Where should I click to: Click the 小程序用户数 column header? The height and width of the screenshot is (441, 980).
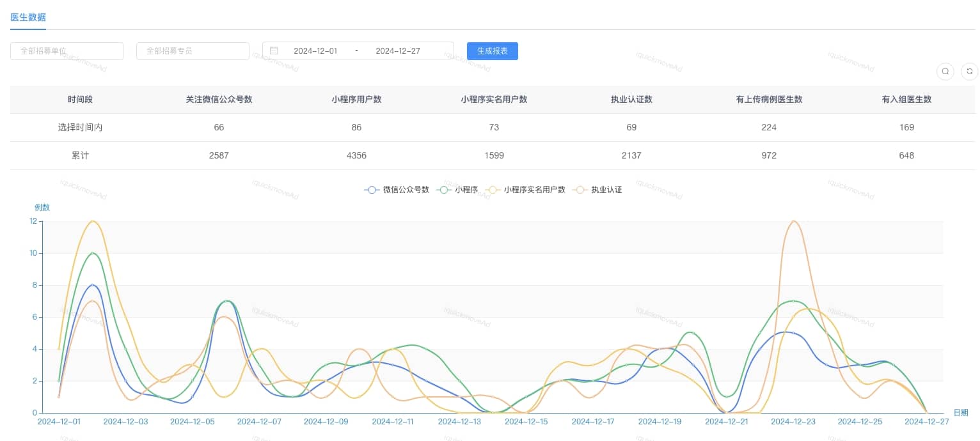[x=356, y=100]
